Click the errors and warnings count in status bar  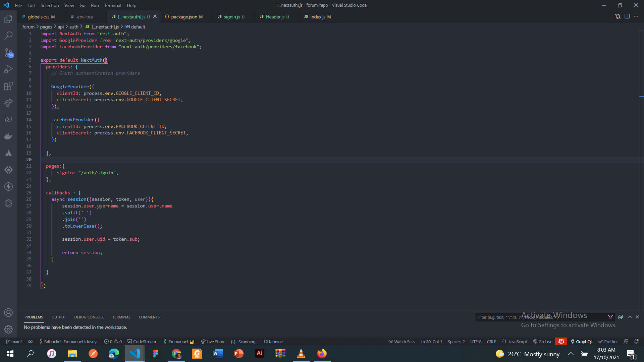pyautogui.click(x=113, y=342)
